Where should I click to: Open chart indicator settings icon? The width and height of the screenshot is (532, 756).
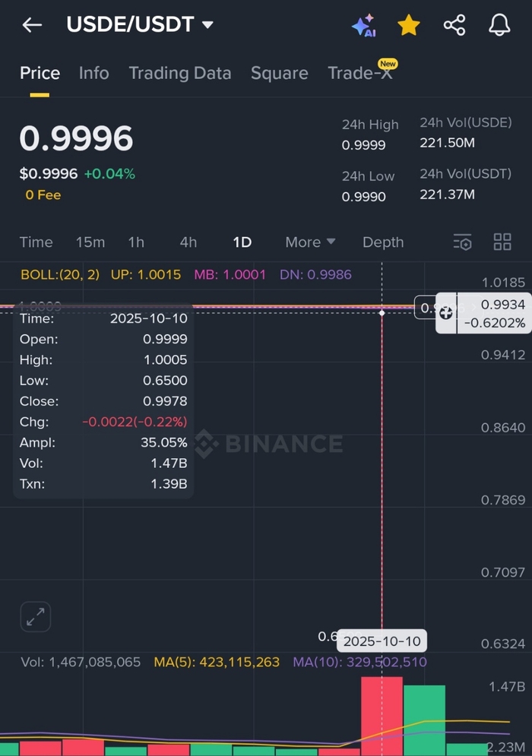tap(462, 242)
